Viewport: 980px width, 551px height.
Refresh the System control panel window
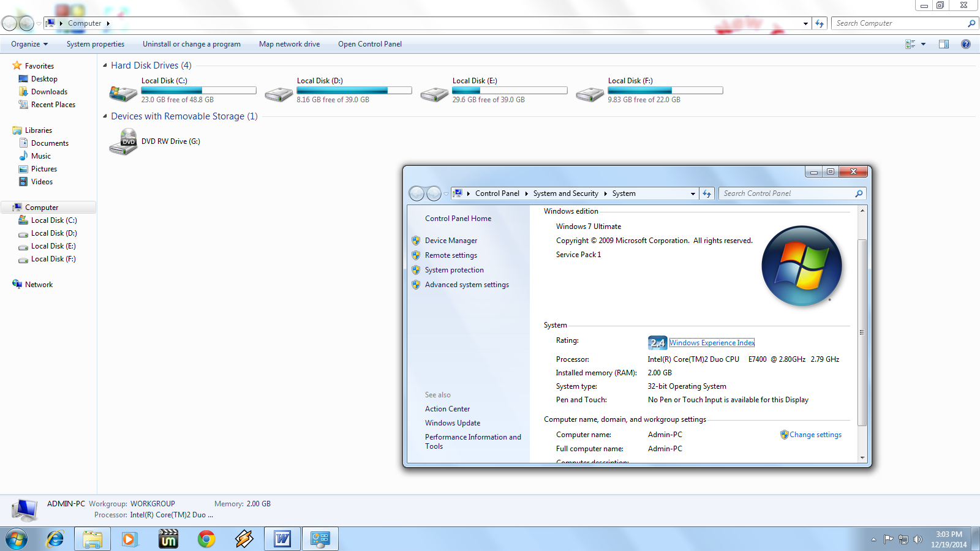click(x=707, y=193)
